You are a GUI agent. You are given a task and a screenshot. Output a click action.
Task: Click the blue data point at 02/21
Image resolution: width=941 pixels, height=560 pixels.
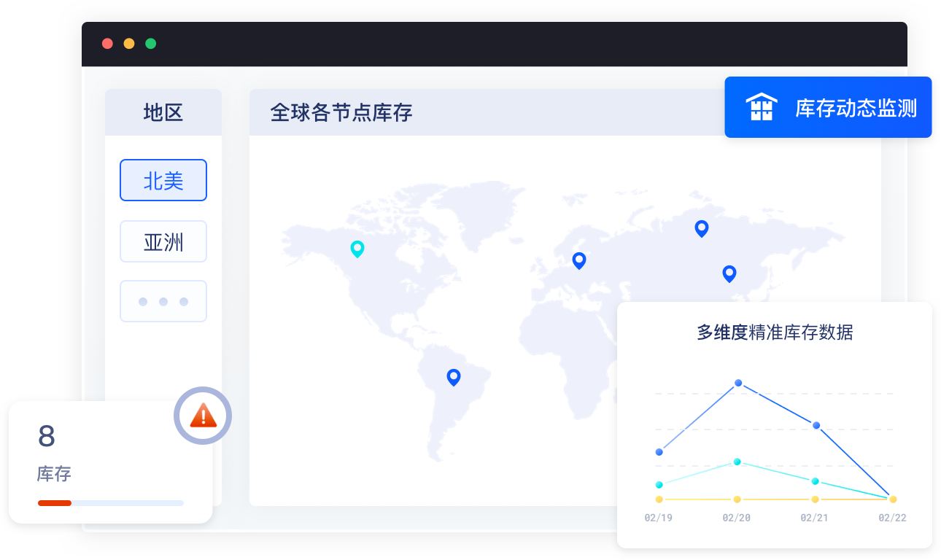point(816,425)
